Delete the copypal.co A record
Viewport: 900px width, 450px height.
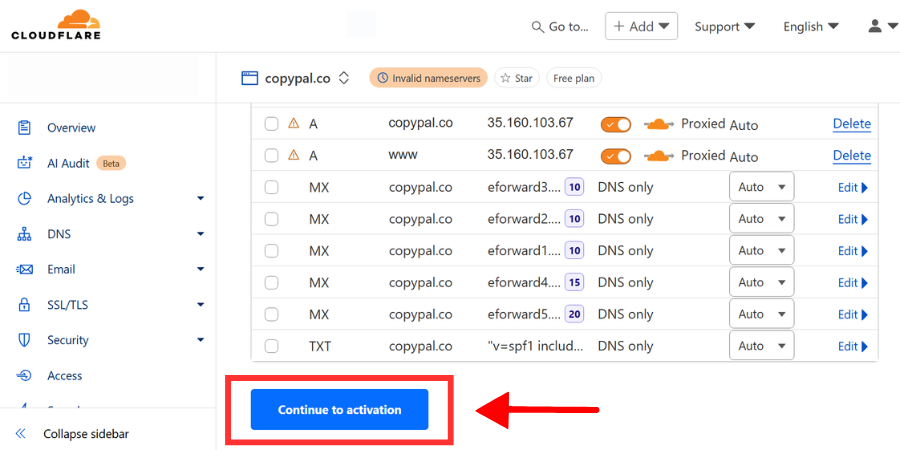click(x=852, y=124)
